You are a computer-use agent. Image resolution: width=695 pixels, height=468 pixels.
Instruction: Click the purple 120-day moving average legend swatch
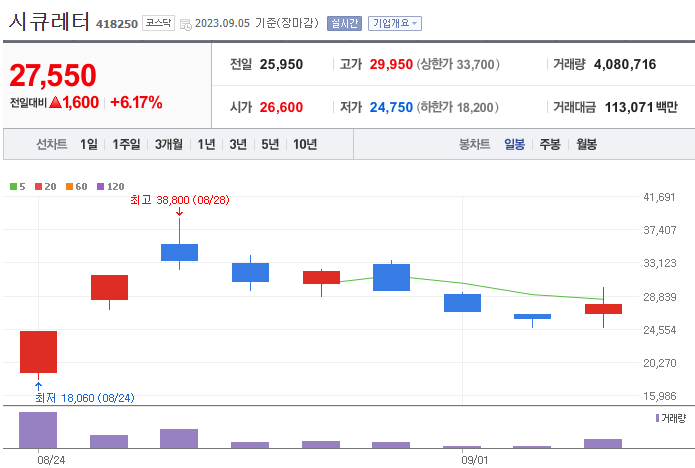pos(101,187)
